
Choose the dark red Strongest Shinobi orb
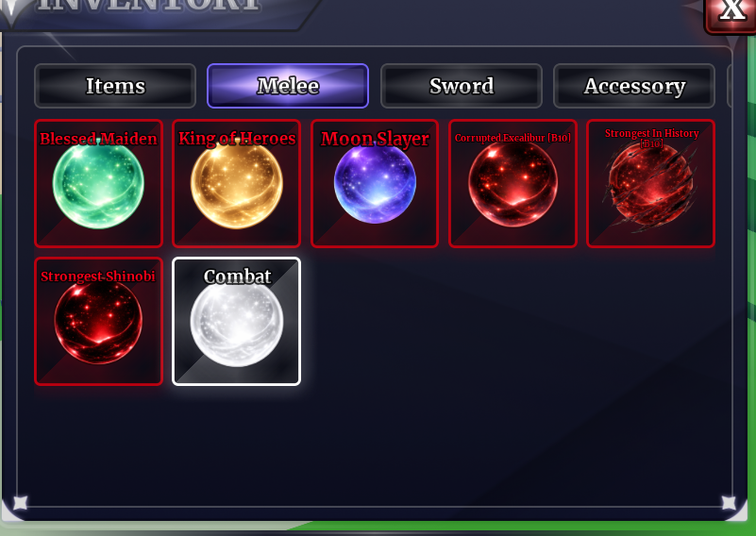pyautogui.click(x=98, y=322)
